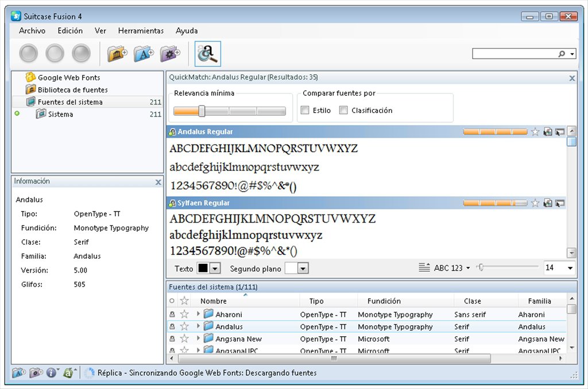Open the QuickMatch search tool in toolbar

tap(207, 53)
